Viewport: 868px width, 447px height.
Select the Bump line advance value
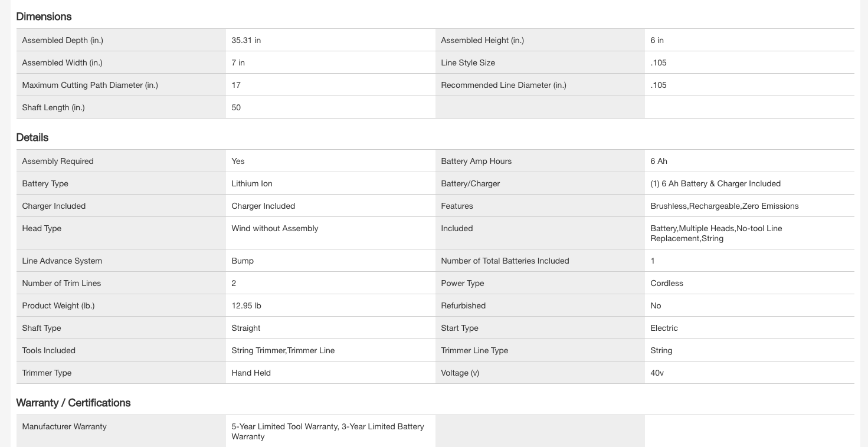click(x=243, y=261)
